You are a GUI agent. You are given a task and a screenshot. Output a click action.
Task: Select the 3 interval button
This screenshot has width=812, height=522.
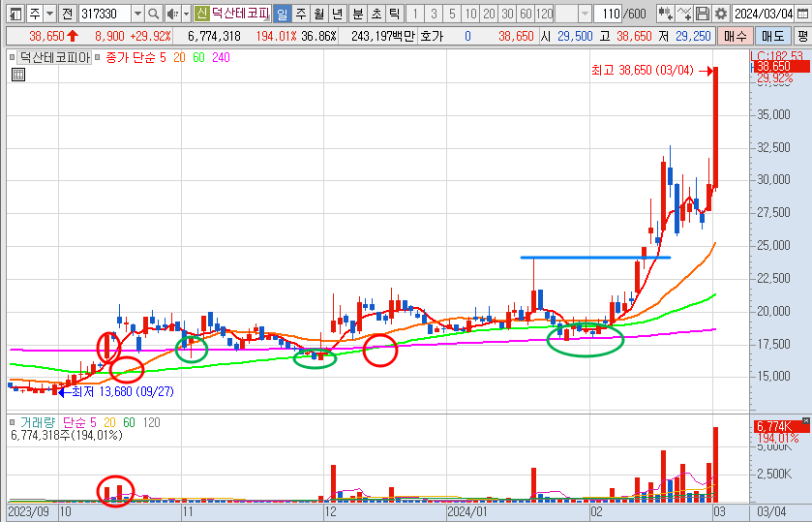coord(434,14)
